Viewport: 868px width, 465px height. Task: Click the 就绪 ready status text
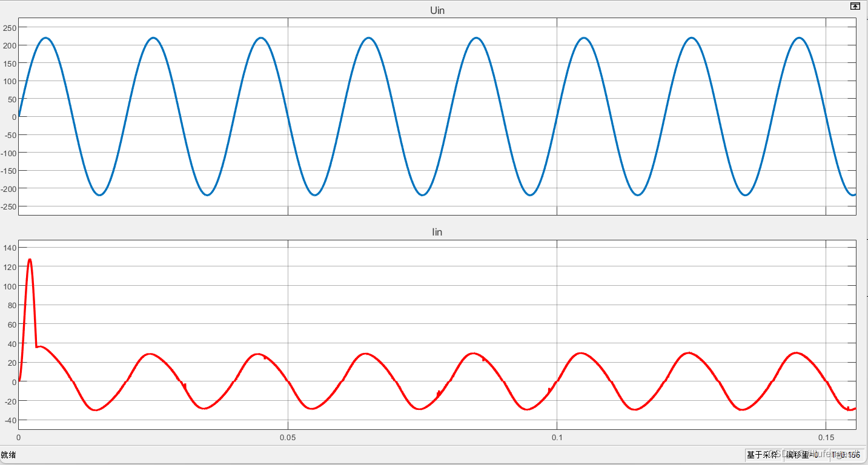tap(8, 455)
